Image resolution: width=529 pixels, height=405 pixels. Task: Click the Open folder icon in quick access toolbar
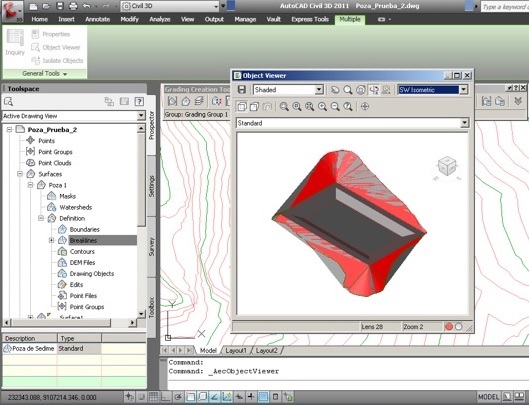(47, 6)
